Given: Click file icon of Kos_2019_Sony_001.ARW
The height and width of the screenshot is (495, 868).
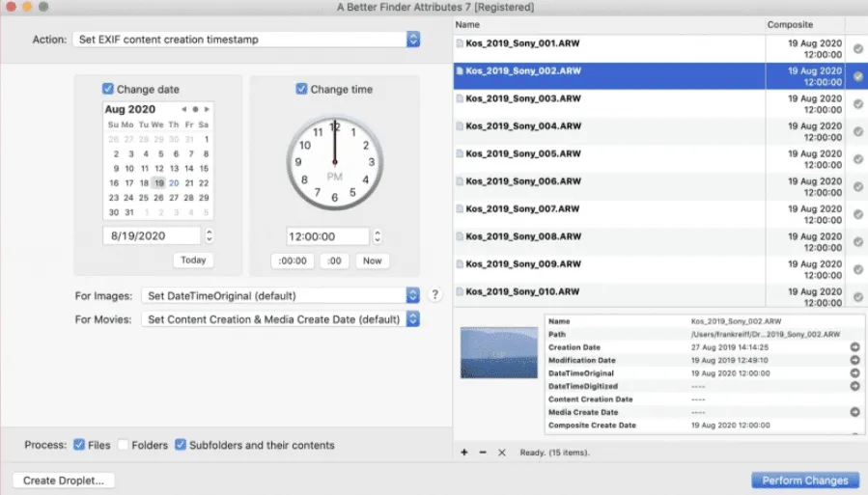Looking at the screenshot, I should [460, 43].
